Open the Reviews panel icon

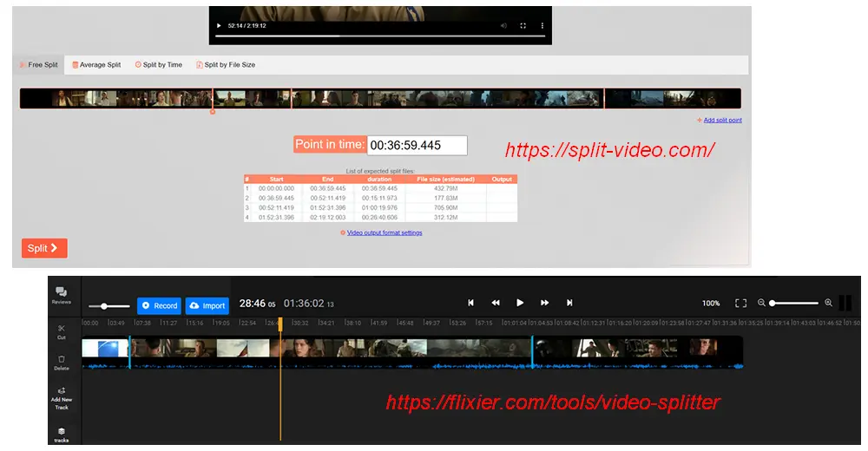click(62, 293)
